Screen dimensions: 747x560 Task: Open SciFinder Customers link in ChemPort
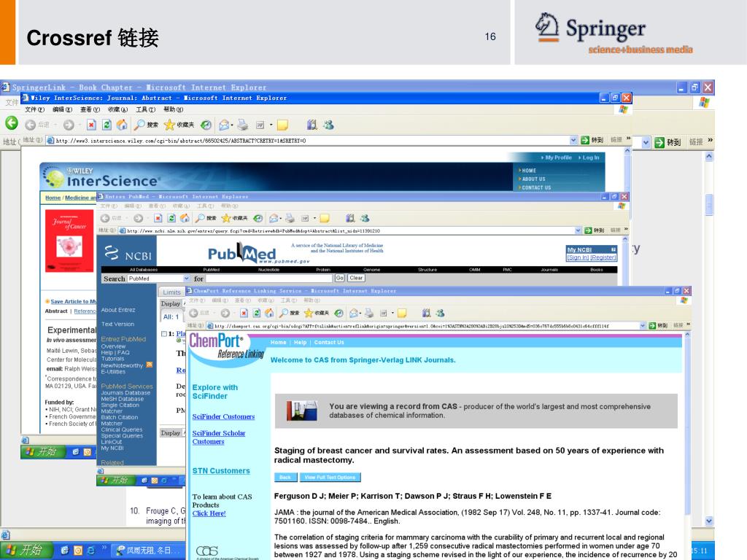tap(223, 416)
